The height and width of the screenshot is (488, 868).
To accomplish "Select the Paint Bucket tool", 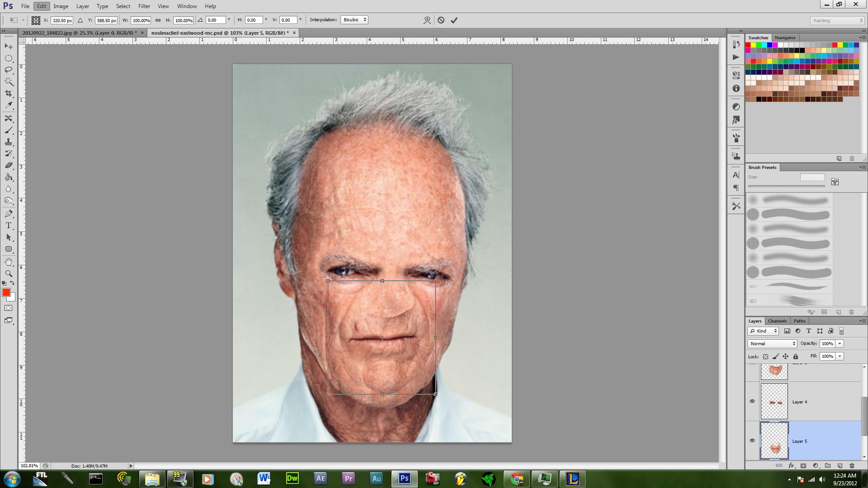I will coord(9,177).
